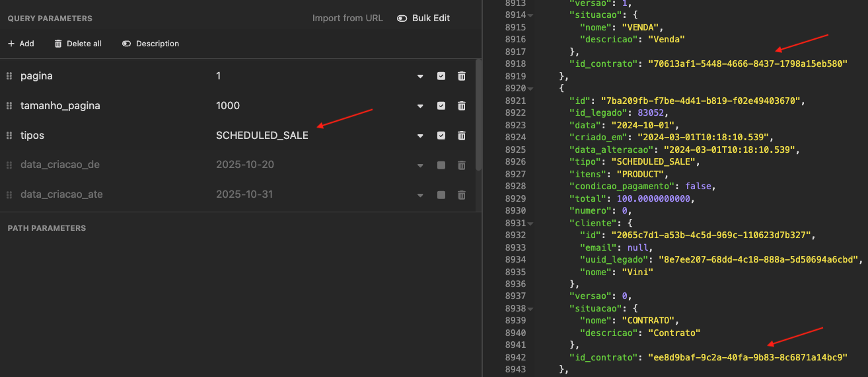Uncheck the pagina parameter checkbox

coord(441,76)
